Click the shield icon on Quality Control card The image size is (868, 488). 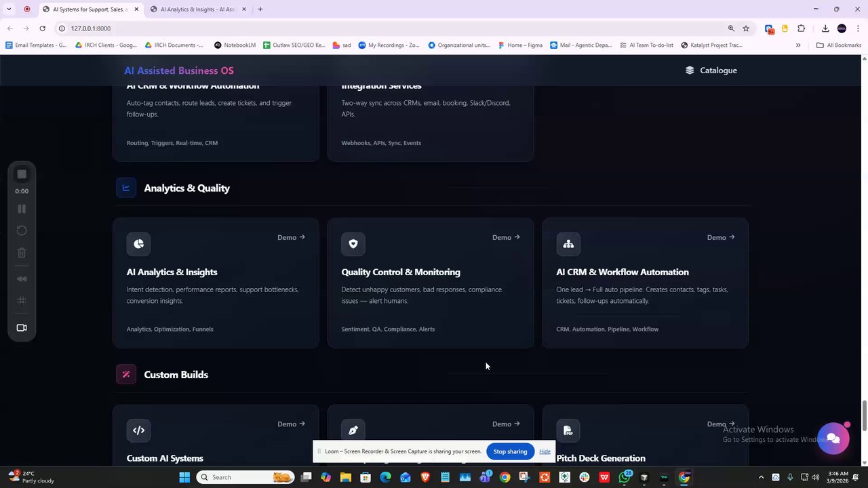[x=353, y=244]
